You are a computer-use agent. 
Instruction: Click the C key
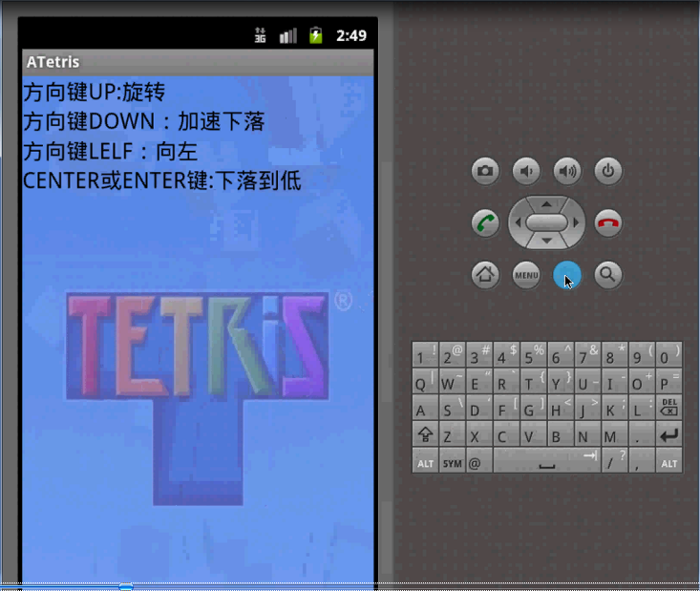point(506,433)
